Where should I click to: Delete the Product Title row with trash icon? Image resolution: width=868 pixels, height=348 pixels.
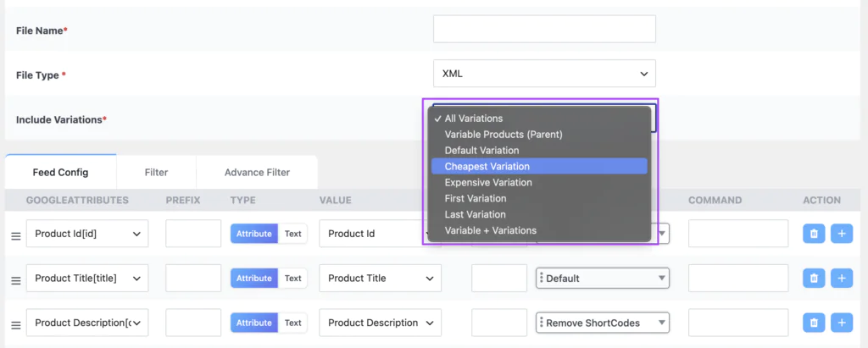(x=814, y=278)
